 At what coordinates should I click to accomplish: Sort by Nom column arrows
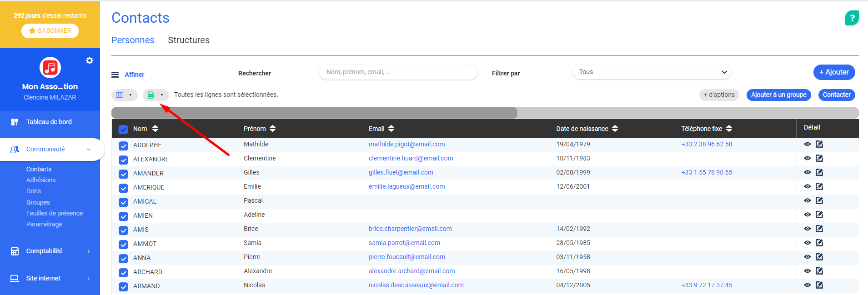pyautogui.click(x=155, y=129)
